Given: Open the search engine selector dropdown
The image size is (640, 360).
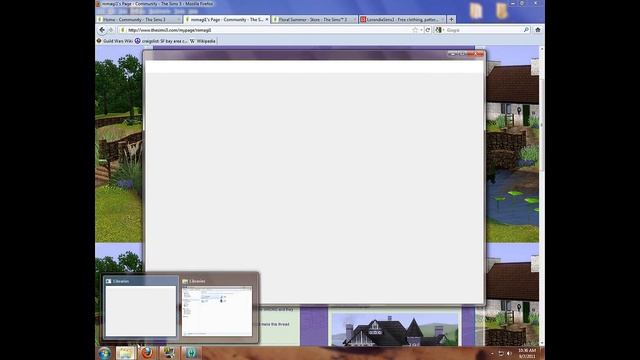Looking at the screenshot, I should [440, 30].
